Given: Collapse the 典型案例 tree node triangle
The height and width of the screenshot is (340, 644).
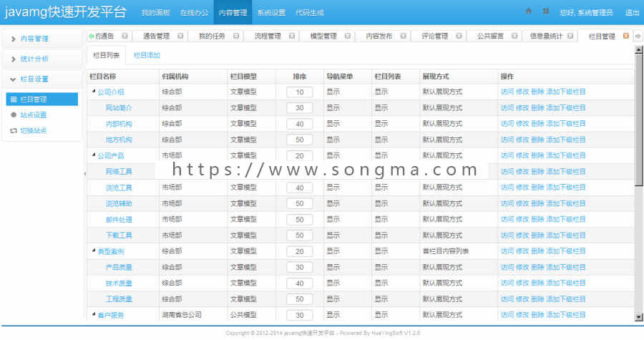Looking at the screenshot, I should point(94,251).
